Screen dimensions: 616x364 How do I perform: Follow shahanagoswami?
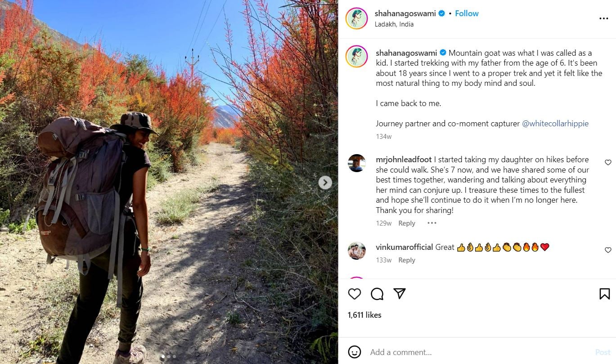[x=467, y=13]
